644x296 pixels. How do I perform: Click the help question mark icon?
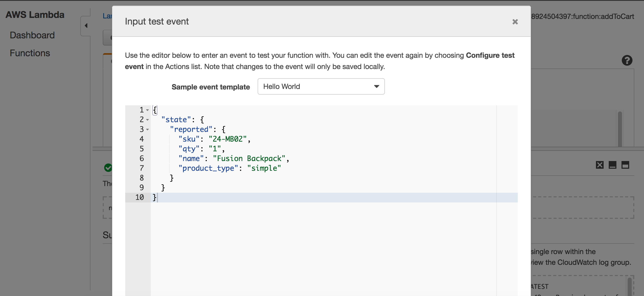(627, 61)
